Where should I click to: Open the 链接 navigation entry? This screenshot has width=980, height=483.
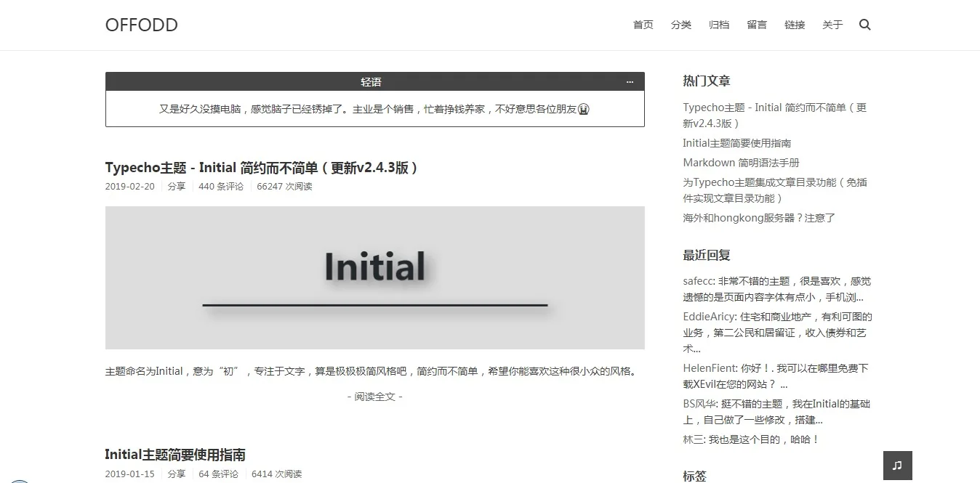click(795, 24)
